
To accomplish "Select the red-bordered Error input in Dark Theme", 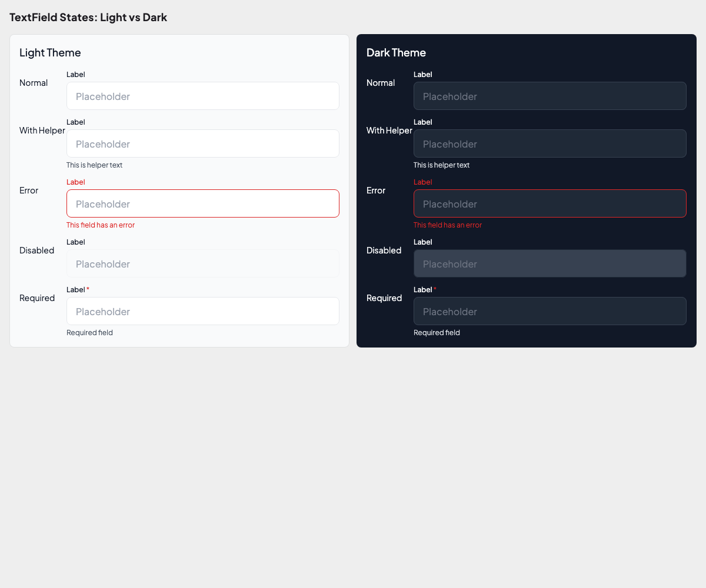I will point(550,203).
